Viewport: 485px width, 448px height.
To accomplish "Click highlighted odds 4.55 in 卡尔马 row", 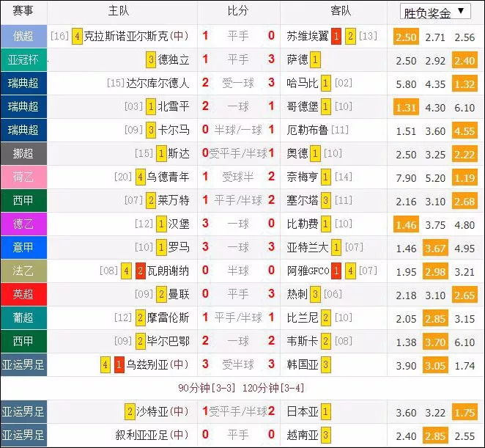I will point(464,131).
